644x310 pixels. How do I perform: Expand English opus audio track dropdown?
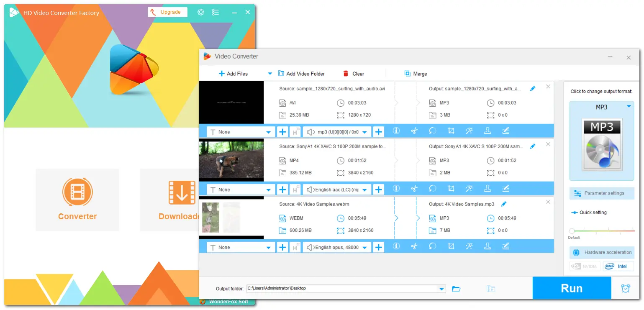coord(364,248)
